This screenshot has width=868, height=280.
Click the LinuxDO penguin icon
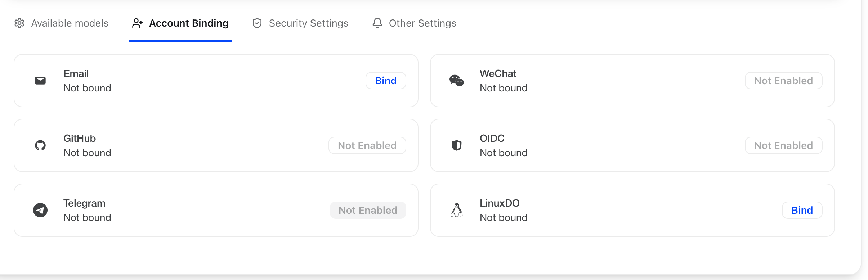click(x=457, y=210)
